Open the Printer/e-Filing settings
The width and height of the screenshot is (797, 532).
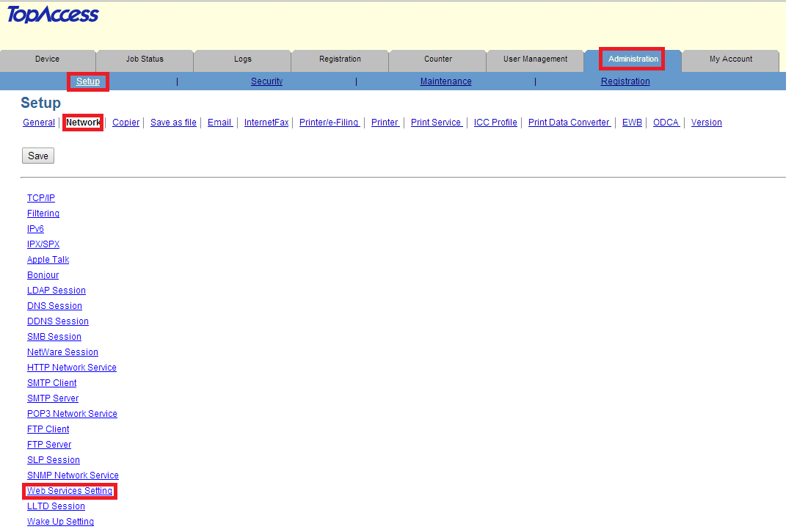pyautogui.click(x=329, y=122)
